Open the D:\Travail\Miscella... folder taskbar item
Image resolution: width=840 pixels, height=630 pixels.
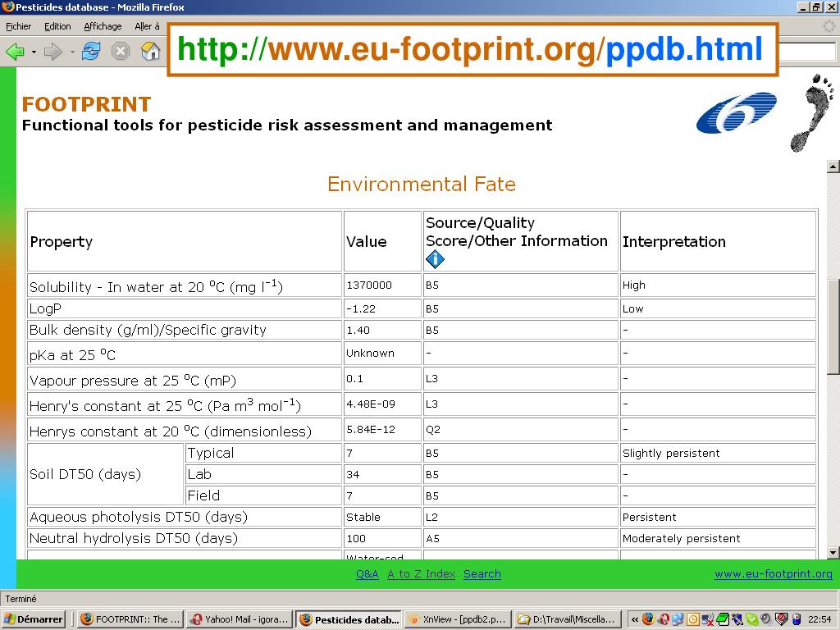(568, 619)
